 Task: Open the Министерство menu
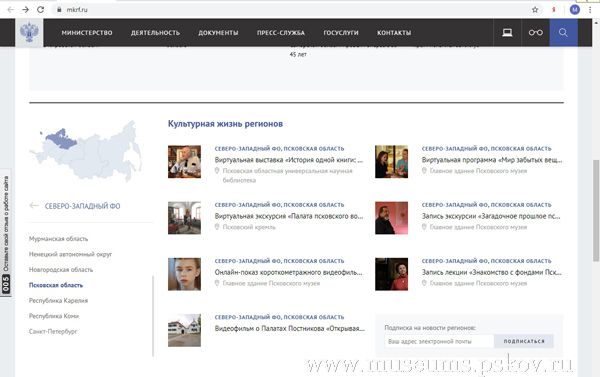coord(87,33)
